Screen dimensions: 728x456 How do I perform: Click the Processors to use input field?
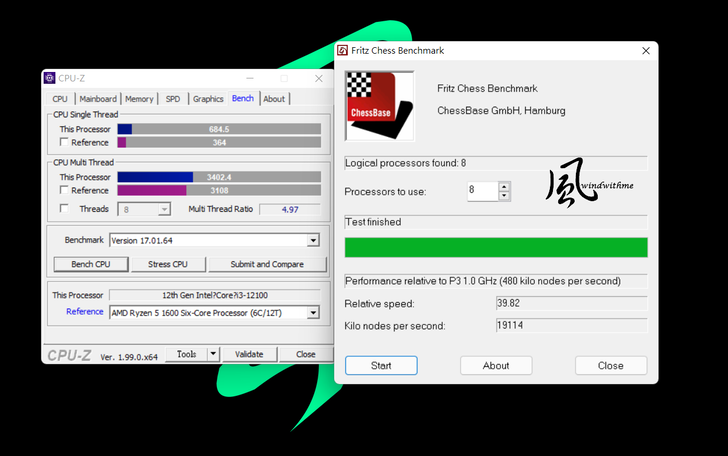pyautogui.click(x=482, y=191)
